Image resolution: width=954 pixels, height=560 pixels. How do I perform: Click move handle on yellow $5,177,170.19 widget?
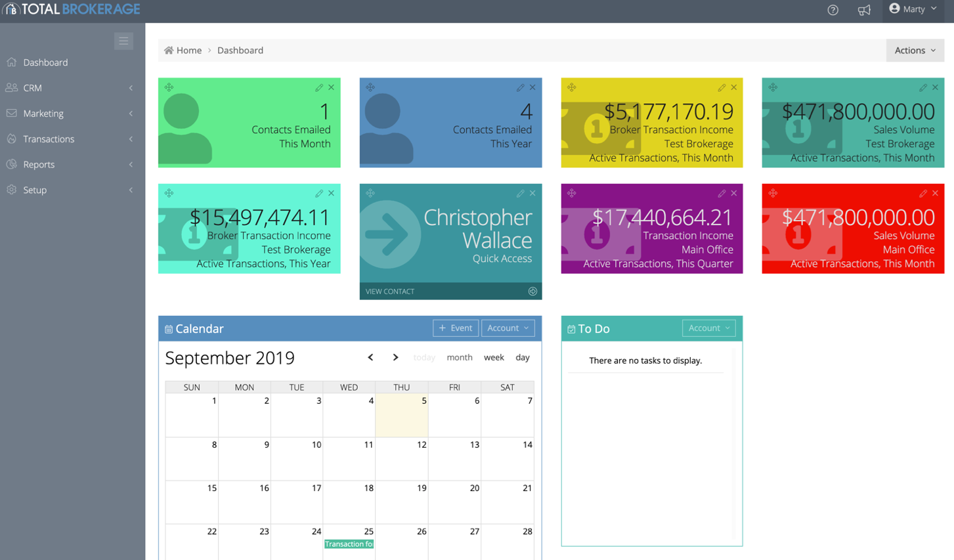[572, 87]
